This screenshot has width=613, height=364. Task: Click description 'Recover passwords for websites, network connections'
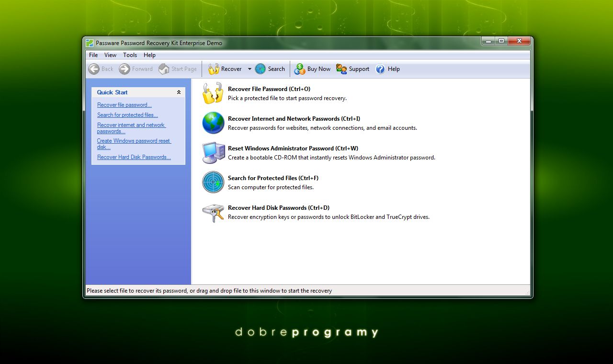click(x=322, y=128)
